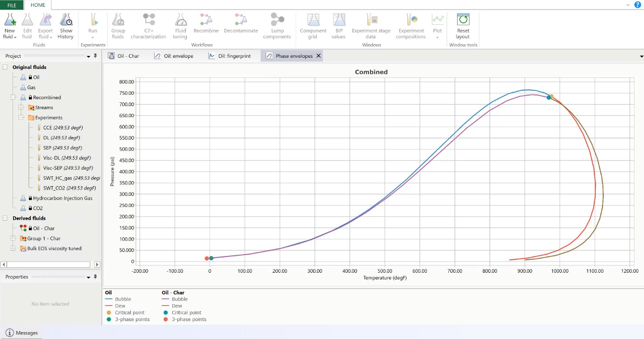
Task: Collapse Original fluids tree node
Action: click(5, 67)
